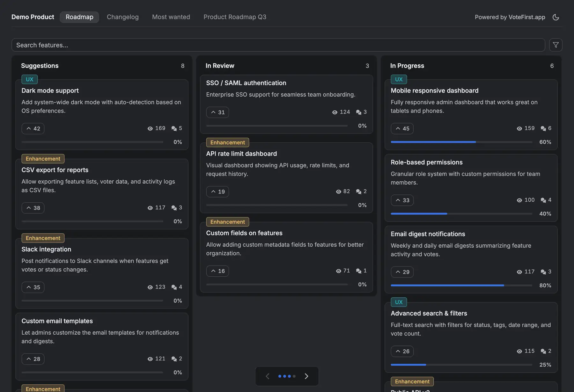This screenshot has height=392, width=574.
Task: Open the Most wanted tab
Action: [x=171, y=17]
